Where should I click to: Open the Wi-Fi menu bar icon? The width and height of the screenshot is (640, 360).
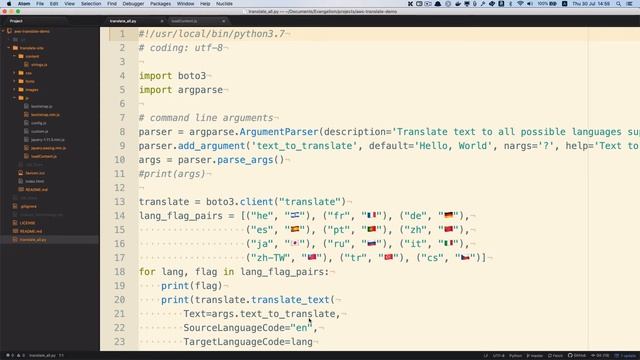click(x=520, y=4)
